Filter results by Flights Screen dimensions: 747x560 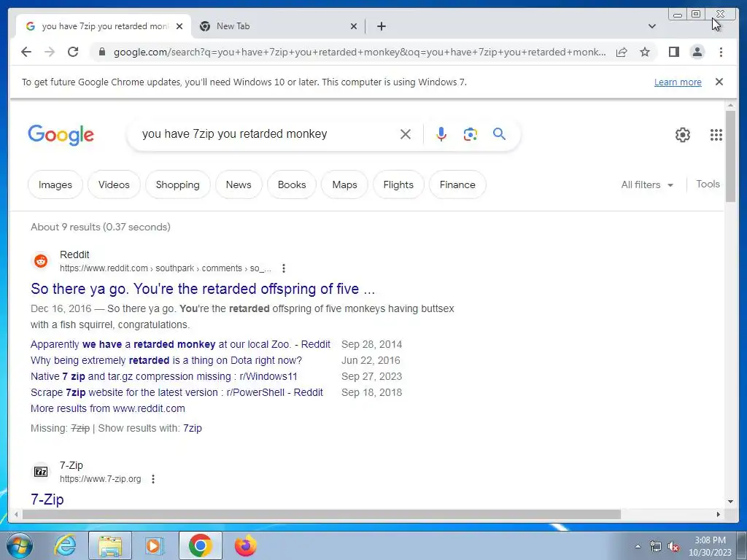pos(398,184)
